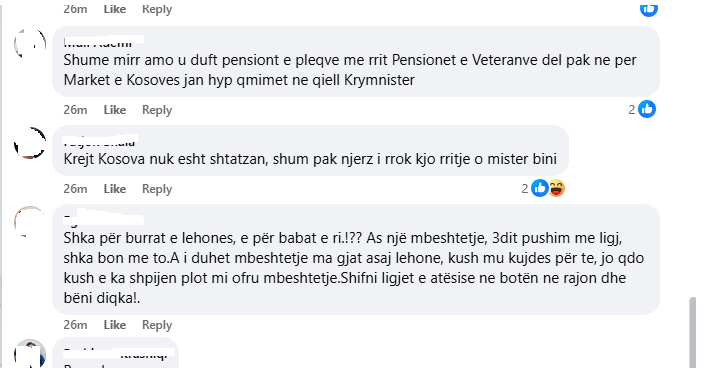Viewport: 709px width, 380px height.
Task: Like the comment about Pensionet e Veteranve
Action: (x=114, y=110)
